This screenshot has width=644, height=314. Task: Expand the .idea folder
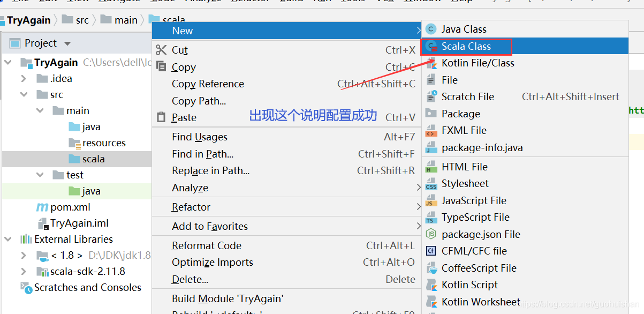coord(24,78)
